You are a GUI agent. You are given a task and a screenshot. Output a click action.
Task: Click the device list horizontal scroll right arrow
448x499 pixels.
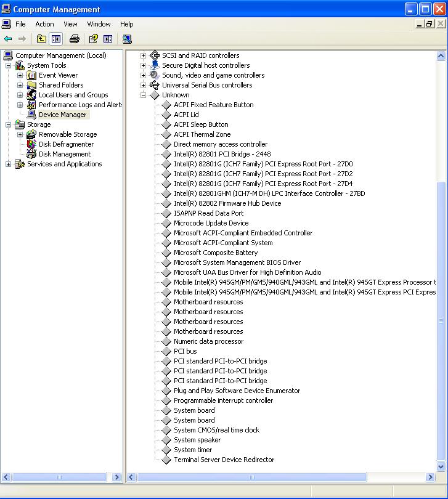click(431, 477)
